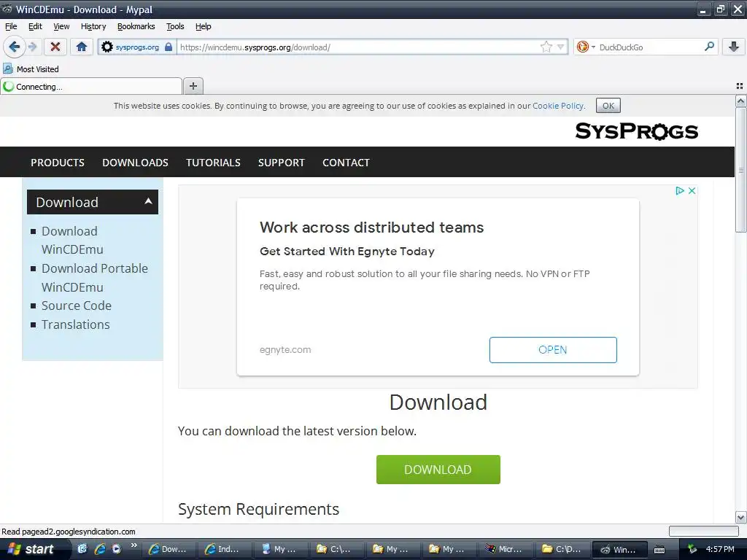Open DOWNLOADS in the site navigation
This screenshot has height=560, width=747.
(x=135, y=163)
